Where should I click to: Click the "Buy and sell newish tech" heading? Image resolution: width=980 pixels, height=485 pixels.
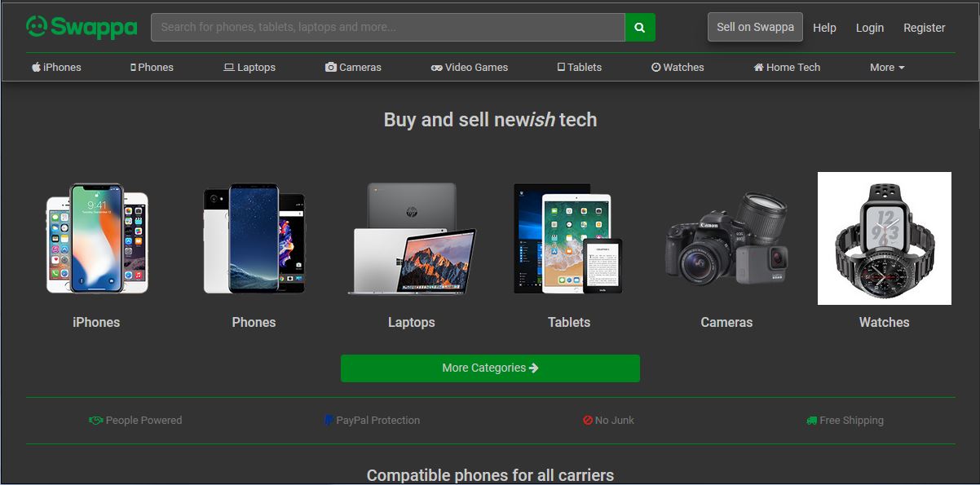490,120
